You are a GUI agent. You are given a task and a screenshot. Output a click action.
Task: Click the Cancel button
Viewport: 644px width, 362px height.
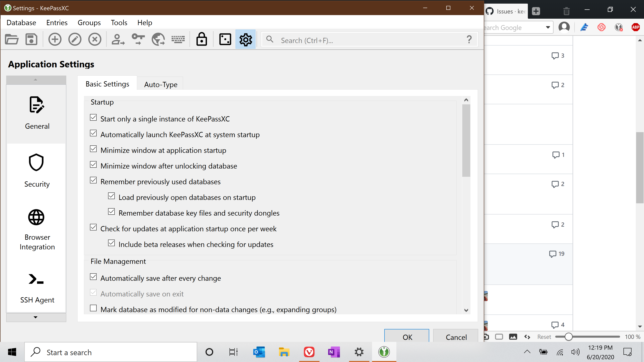pyautogui.click(x=456, y=337)
